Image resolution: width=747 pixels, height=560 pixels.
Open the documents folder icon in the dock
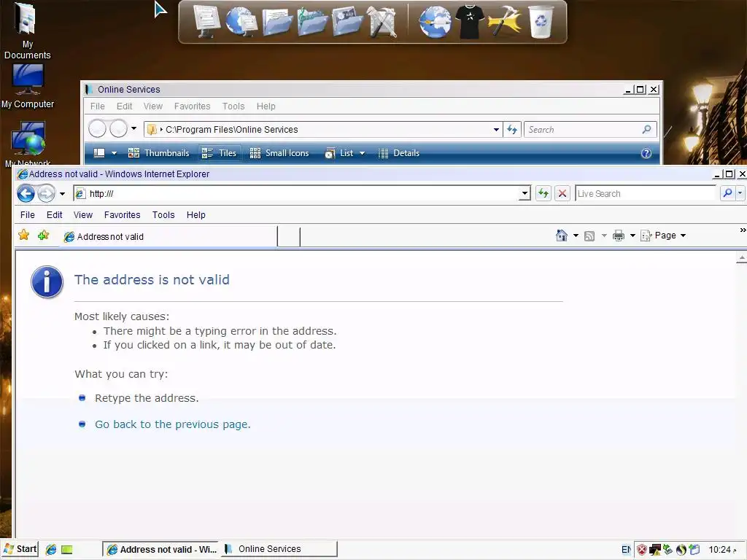276,22
